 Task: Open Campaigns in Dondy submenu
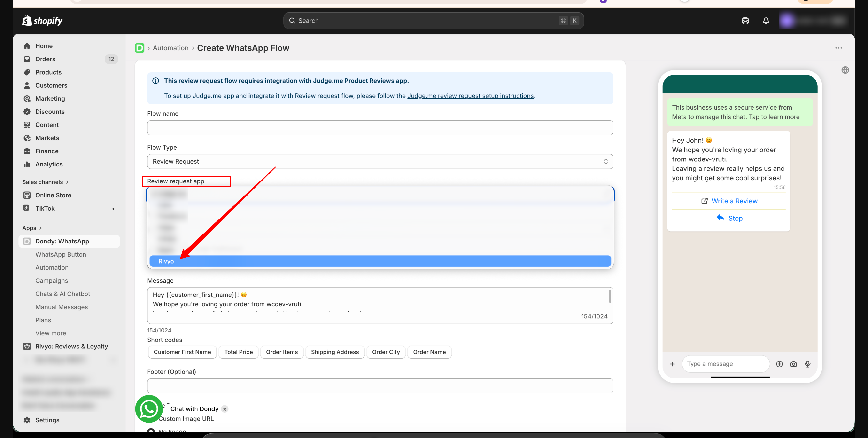click(x=52, y=281)
